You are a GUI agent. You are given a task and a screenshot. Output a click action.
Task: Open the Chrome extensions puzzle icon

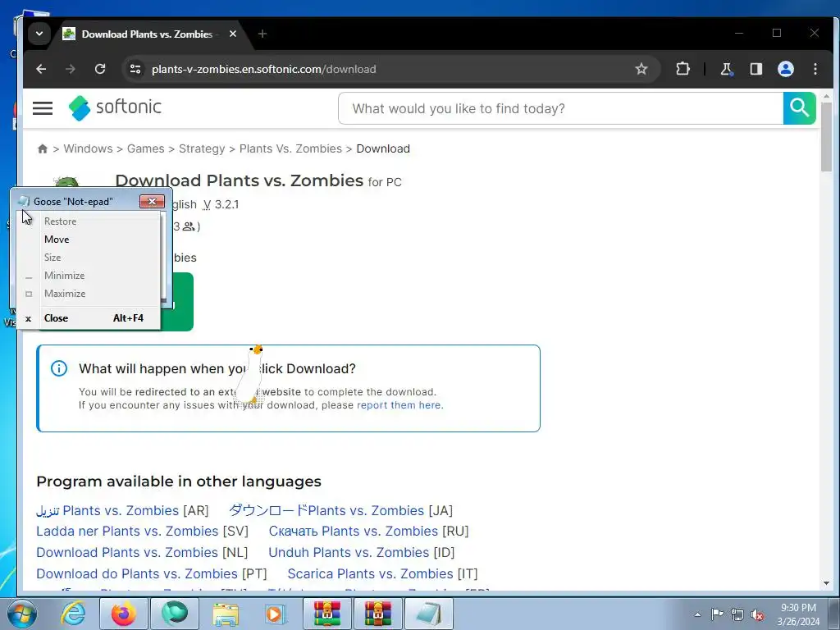(682, 69)
